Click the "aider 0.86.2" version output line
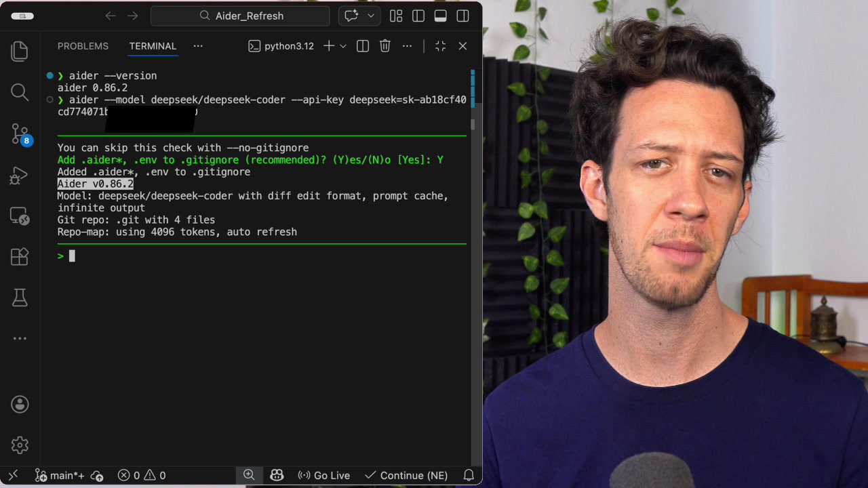The width and height of the screenshot is (868, 488). click(92, 88)
